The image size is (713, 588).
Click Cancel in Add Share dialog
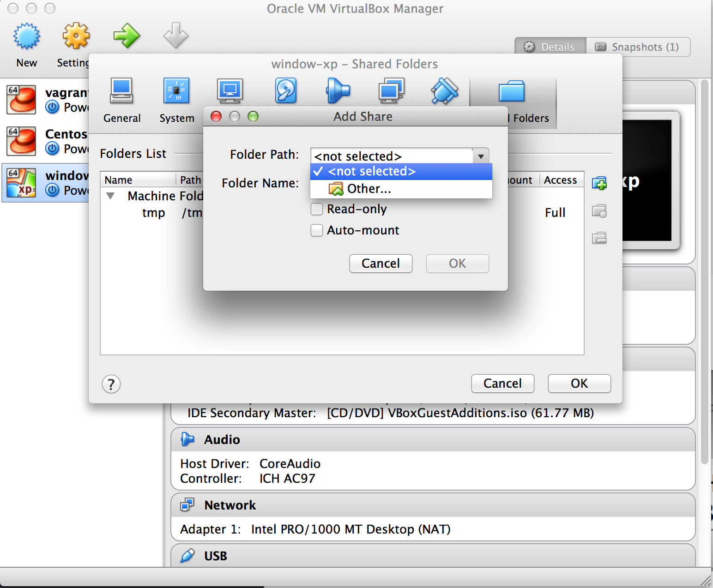381,264
